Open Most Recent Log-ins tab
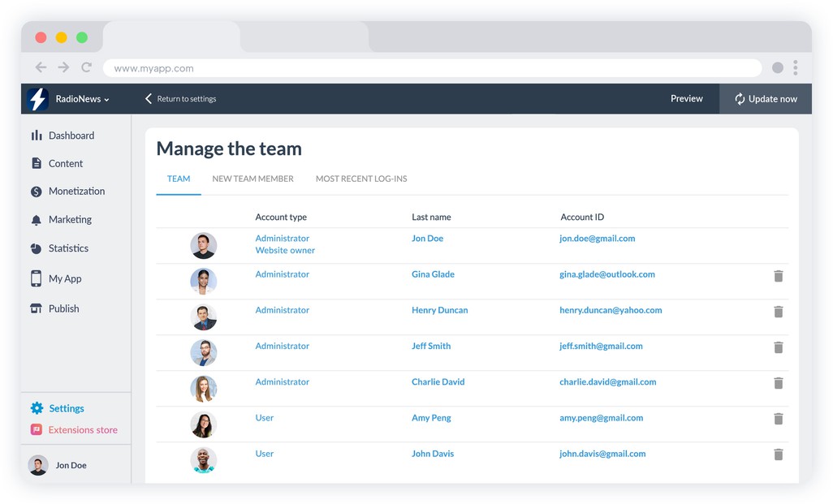Viewport: 833px width, 504px height. tap(361, 179)
